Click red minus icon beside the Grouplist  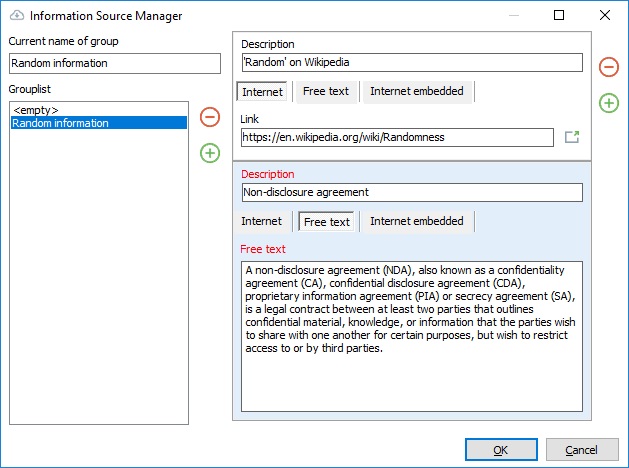210,117
